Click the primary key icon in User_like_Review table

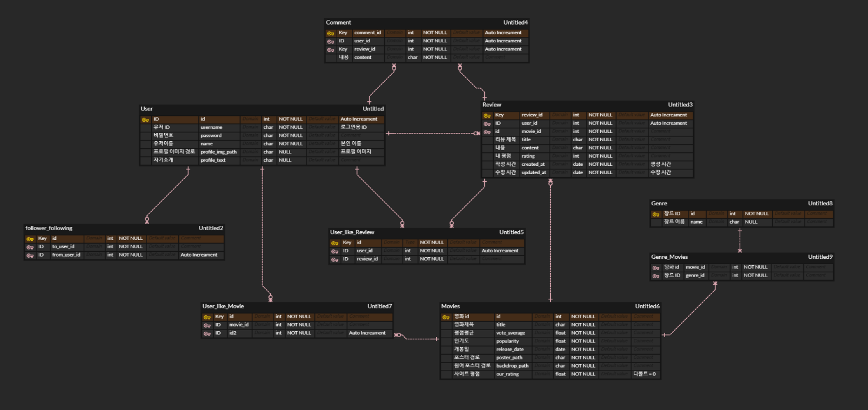(x=334, y=243)
